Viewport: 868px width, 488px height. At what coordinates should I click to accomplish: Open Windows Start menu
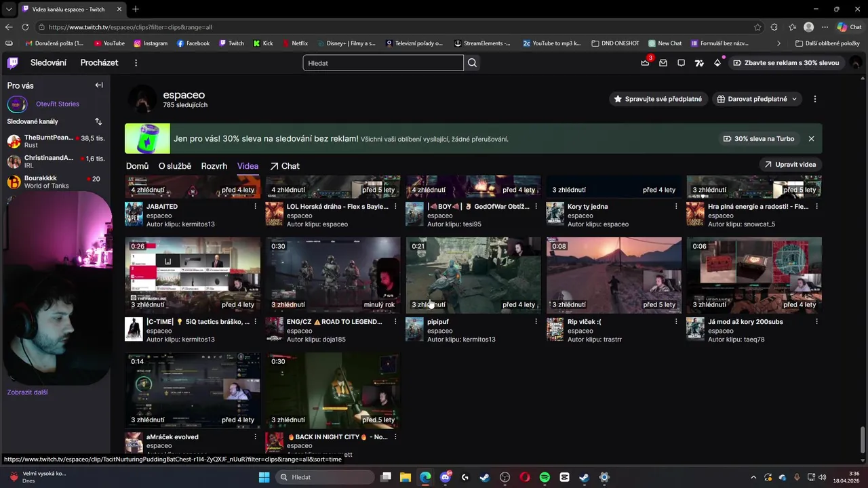264,477
